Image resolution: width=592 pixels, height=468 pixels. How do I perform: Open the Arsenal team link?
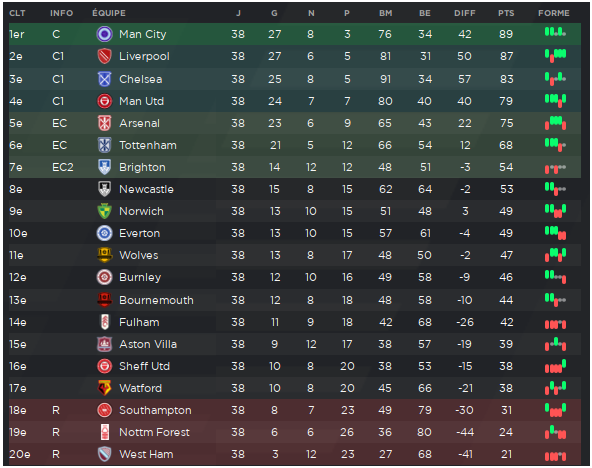[139, 123]
